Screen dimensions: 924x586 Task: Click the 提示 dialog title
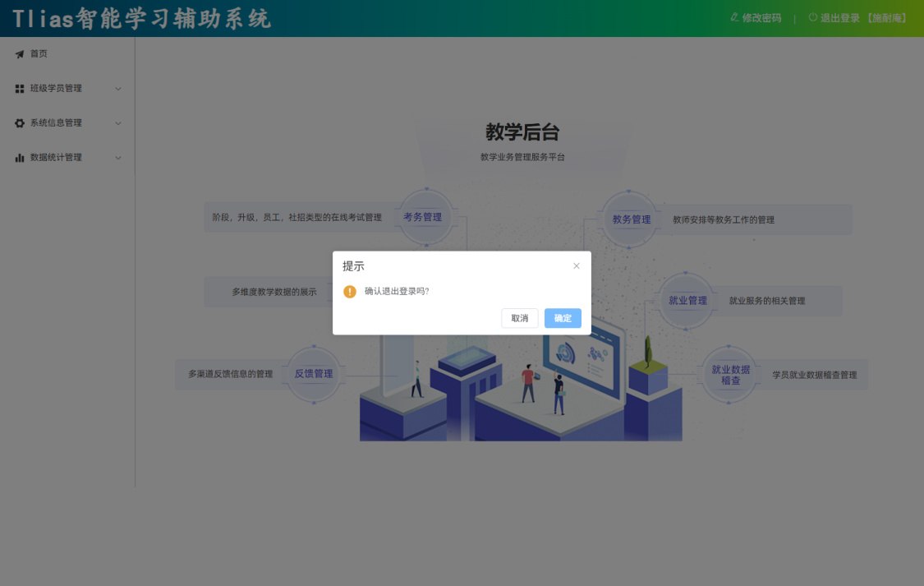[x=353, y=266]
